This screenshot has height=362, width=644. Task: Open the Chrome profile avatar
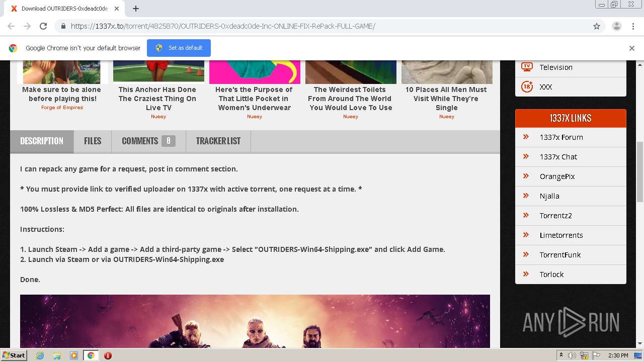click(x=616, y=26)
